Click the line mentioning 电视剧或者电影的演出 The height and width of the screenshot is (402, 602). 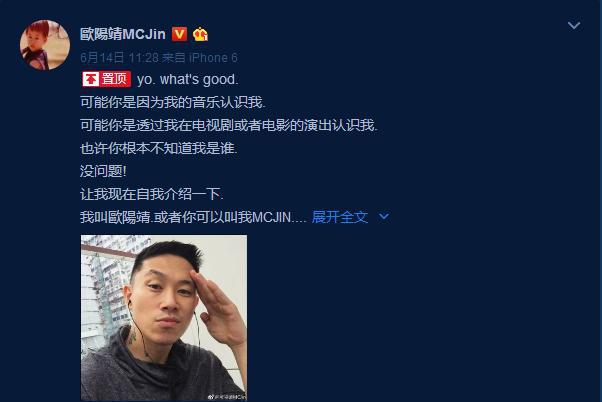pyautogui.click(x=229, y=125)
